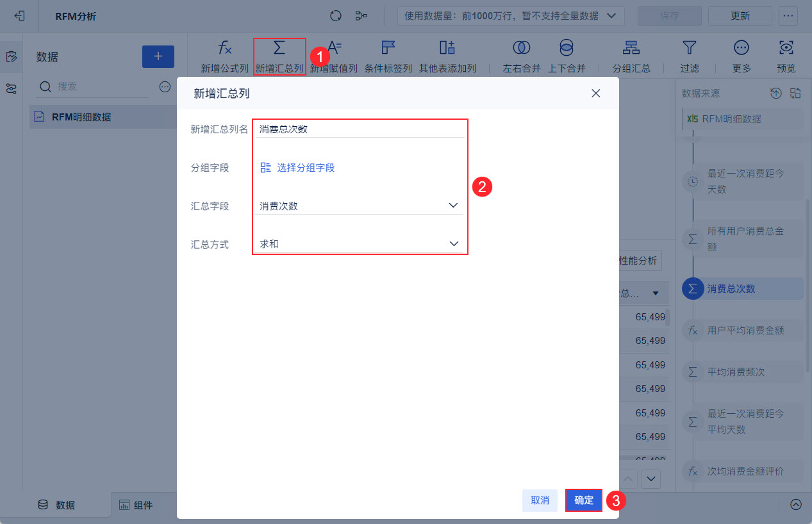Click the 条件标签列 toolbar icon

click(x=388, y=56)
